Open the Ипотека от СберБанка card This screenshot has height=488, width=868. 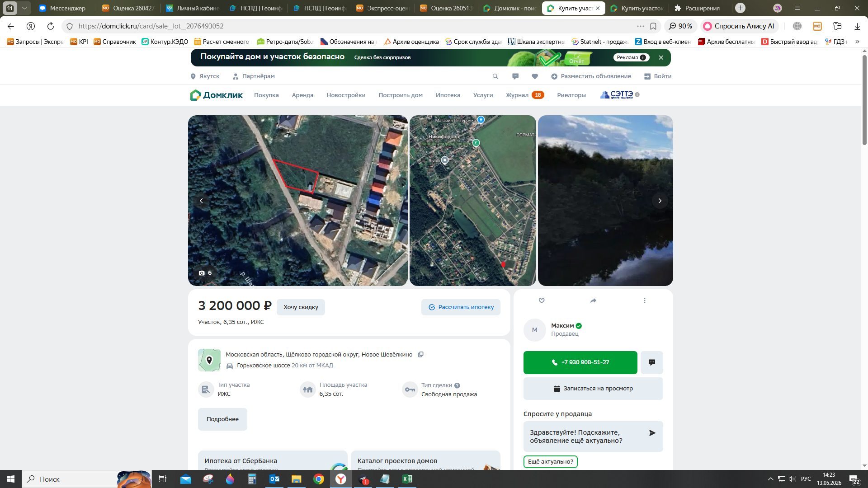[273, 460]
